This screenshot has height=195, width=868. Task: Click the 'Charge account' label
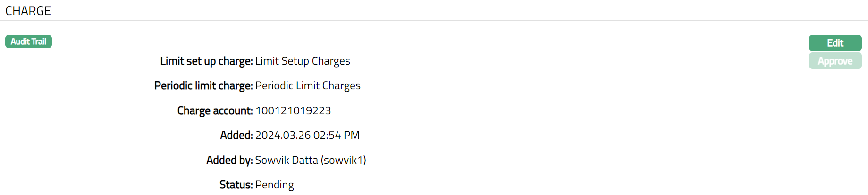[x=215, y=110]
